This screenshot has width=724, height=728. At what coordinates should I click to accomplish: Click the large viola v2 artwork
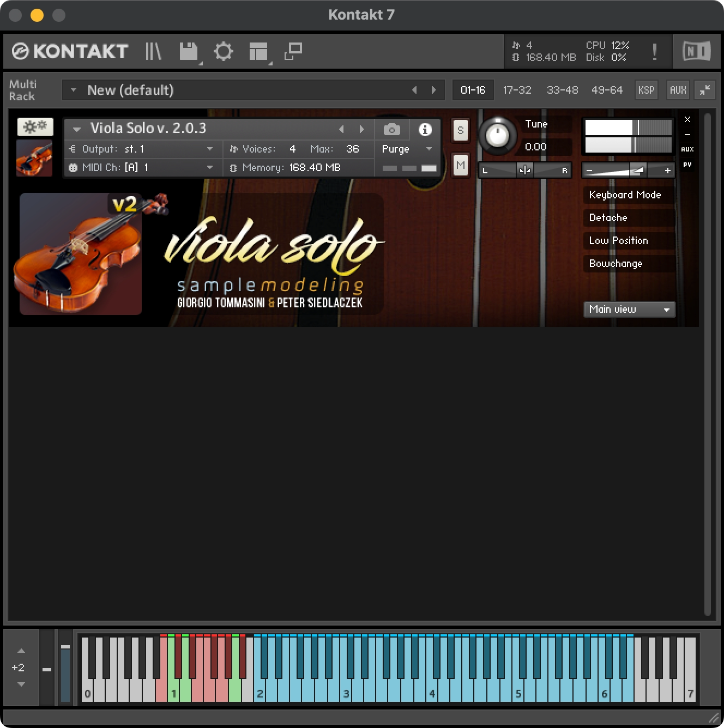[x=81, y=254]
